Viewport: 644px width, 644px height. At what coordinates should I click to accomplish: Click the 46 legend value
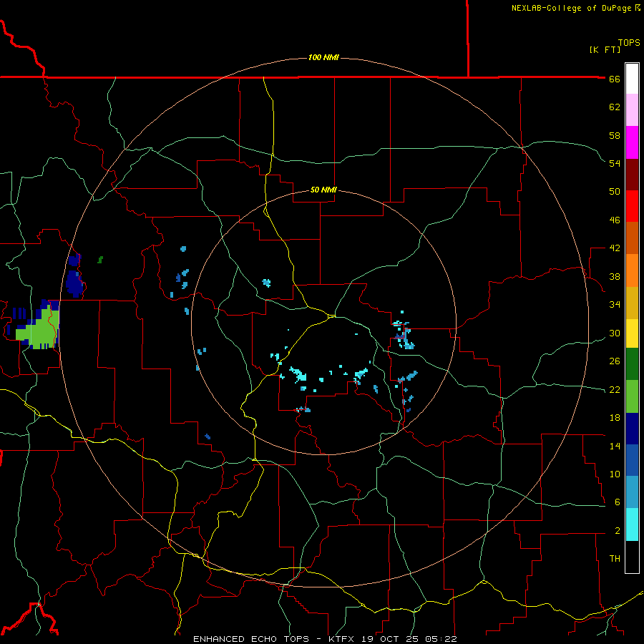[x=615, y=220]
